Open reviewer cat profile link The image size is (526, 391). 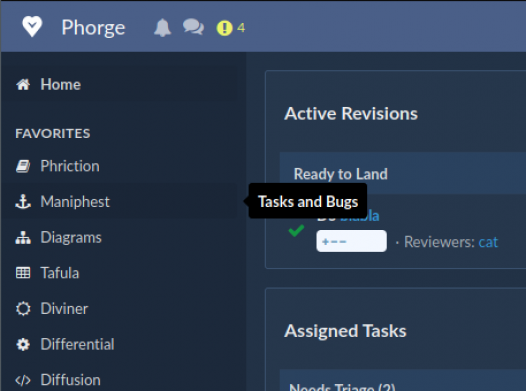pos(488,242)
